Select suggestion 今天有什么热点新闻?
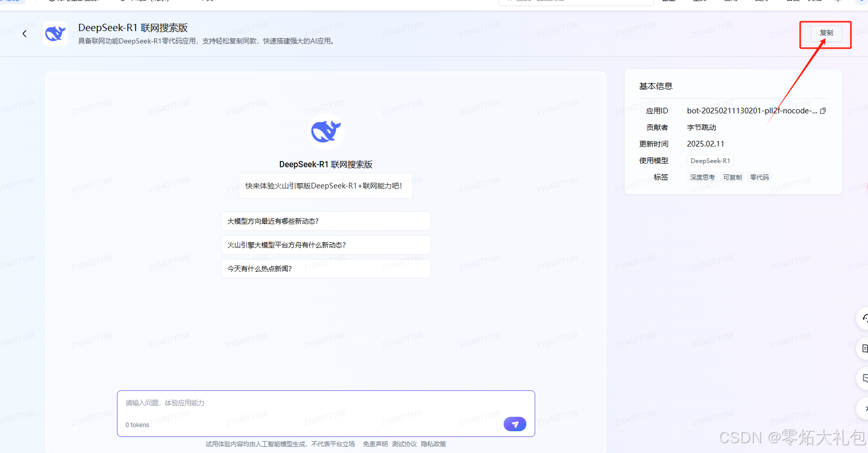The image size is (868, 453). [326, 269]
